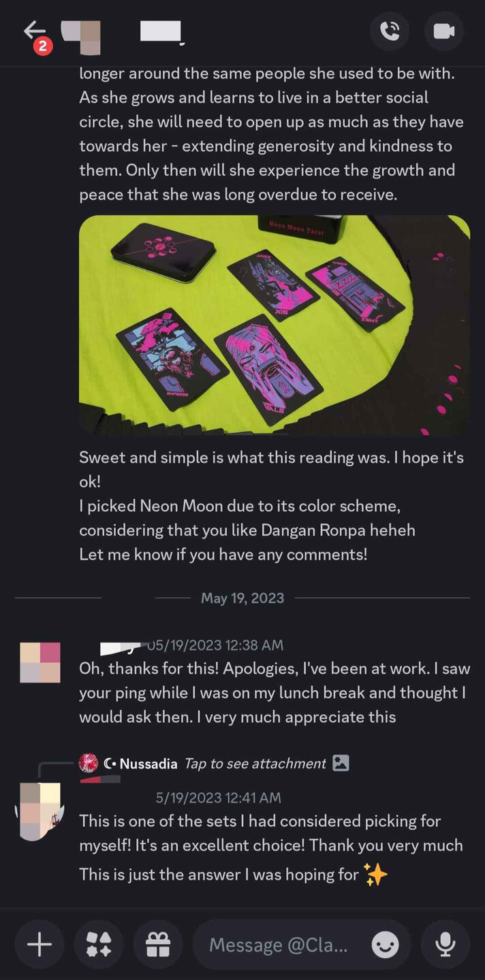
Task: Tap to see attachment in replied message
Action: click(x=255, y=764)
